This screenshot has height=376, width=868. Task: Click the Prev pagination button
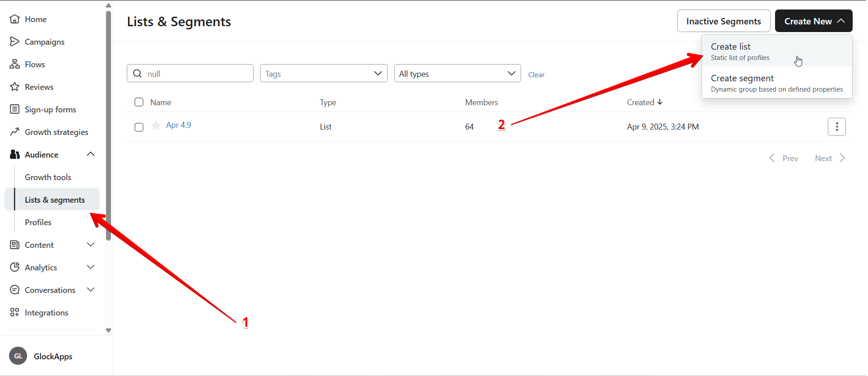tap(784, 158)
